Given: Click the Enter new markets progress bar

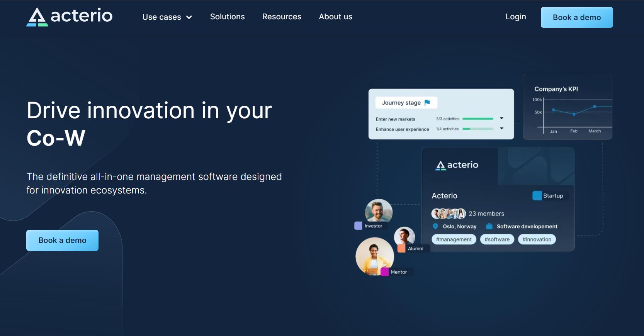Looking at the screenshot, I should click(x=478, y=119).
